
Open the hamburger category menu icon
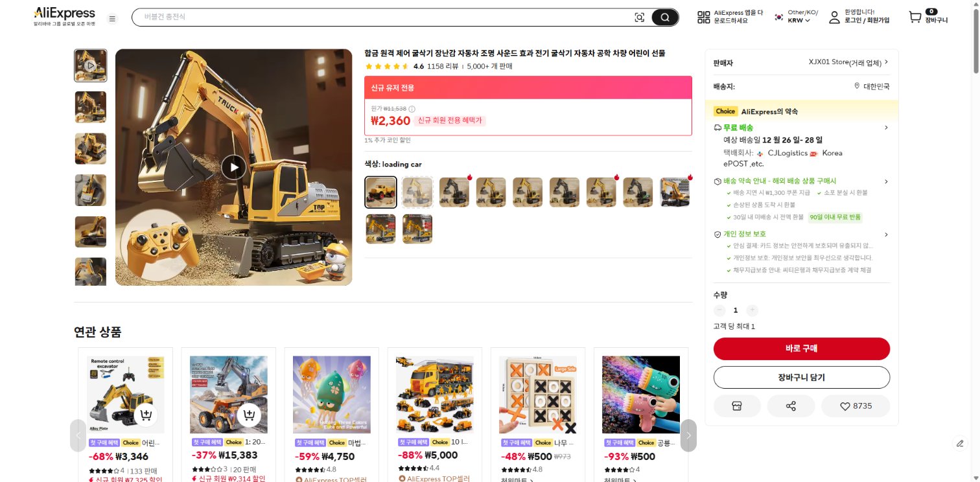click(112, 19)
